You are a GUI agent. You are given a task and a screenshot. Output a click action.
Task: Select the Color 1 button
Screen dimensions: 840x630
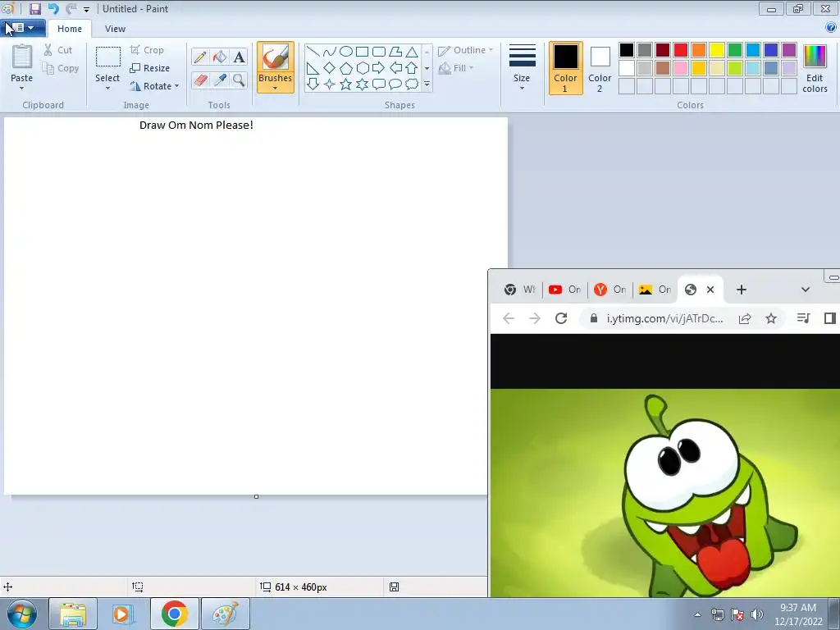point(565,68)
